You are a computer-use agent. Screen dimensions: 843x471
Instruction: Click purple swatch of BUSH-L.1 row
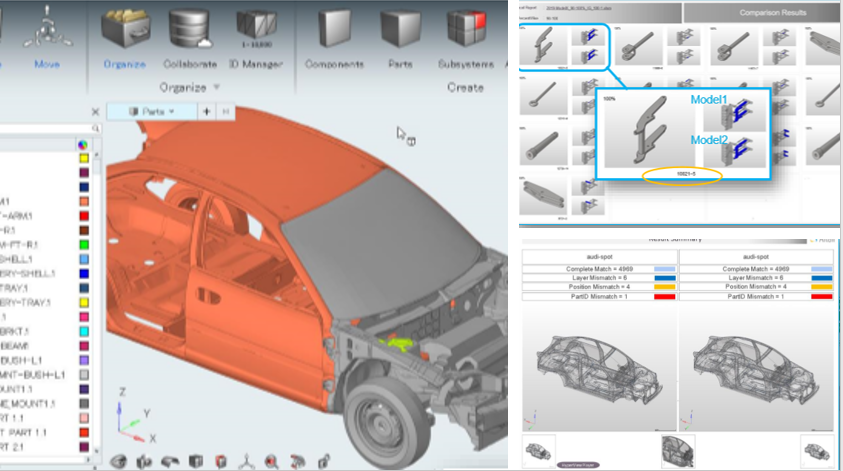pyautogui.click(x=84, y=360)
